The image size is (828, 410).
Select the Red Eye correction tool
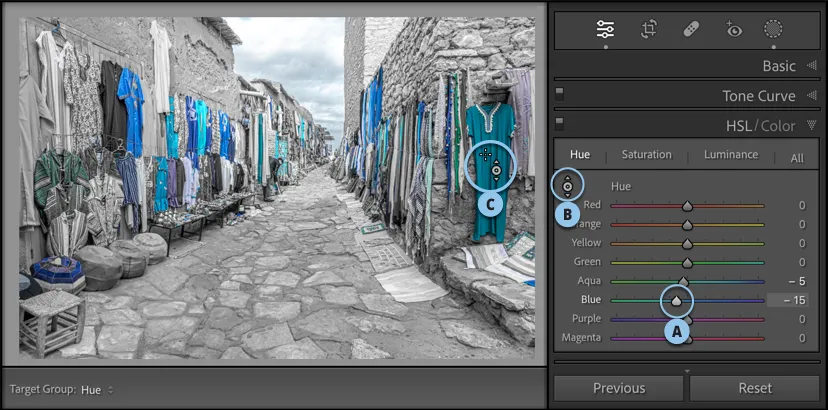733,30
